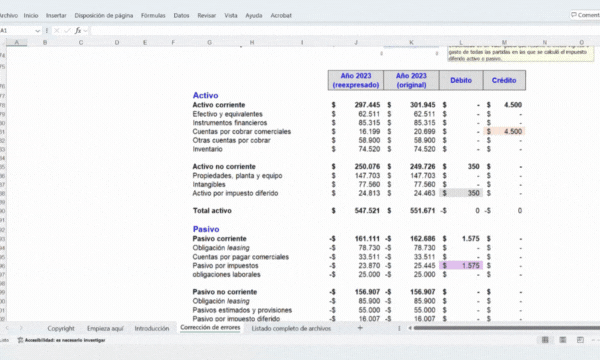The width and height of the screenshot is (600, 360).
Task: Select the Corrección de errores sheet tab
Action: click(210, 328)
